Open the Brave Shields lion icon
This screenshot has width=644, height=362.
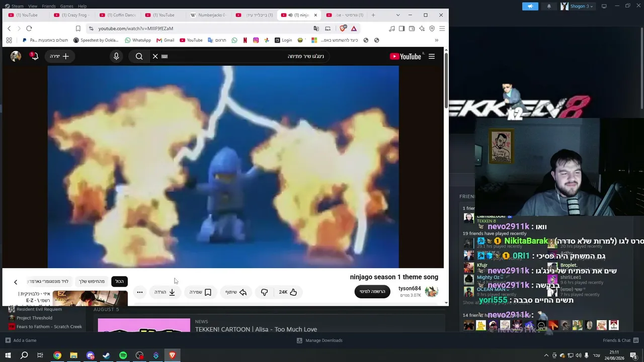(343, 29)
